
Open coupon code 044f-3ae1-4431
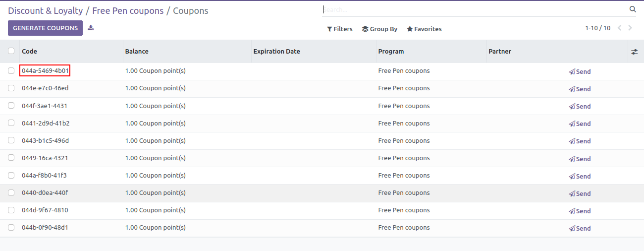(45, 106)
